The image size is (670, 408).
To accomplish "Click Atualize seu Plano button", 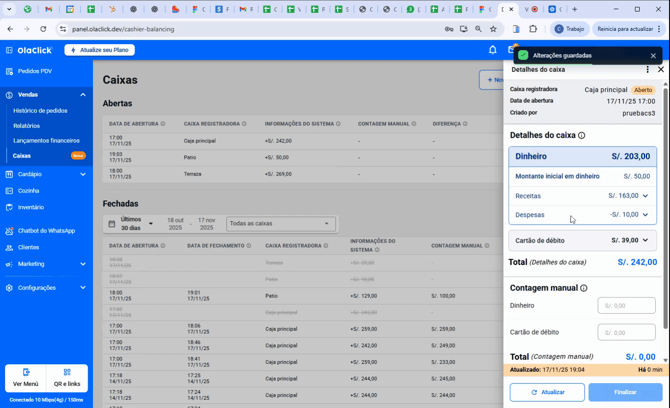I will (100, 50).
